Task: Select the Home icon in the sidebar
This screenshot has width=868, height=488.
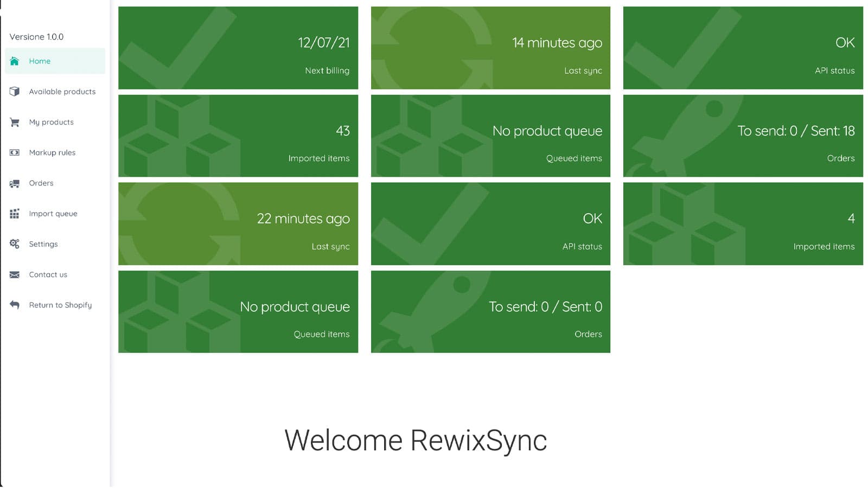Action: 15,61
